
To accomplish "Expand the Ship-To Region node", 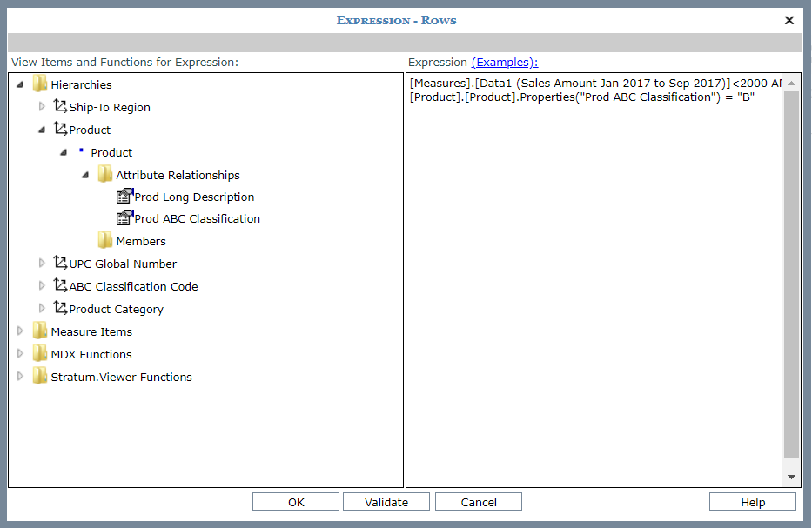I will point(42,107).
